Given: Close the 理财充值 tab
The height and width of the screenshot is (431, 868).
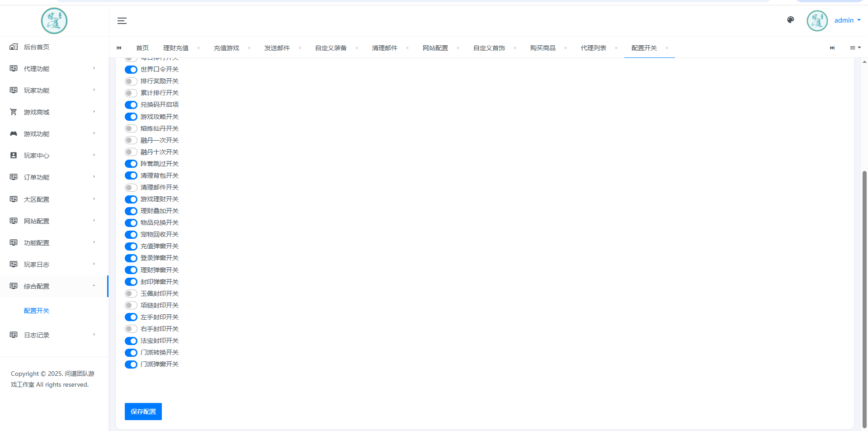Looking at the screenshot, I should 198,48.
